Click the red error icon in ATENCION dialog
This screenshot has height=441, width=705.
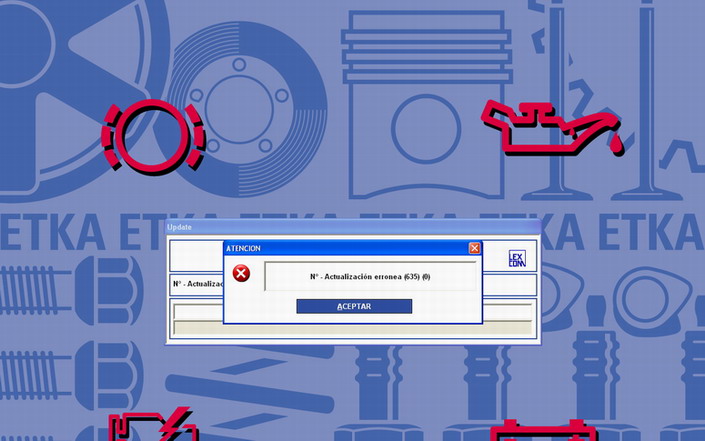point(241,273)
